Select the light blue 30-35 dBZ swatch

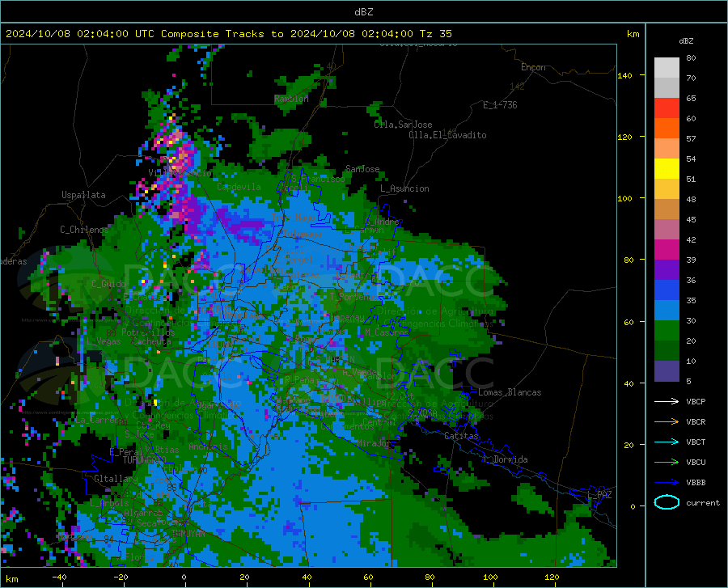[x=667, y=311]
